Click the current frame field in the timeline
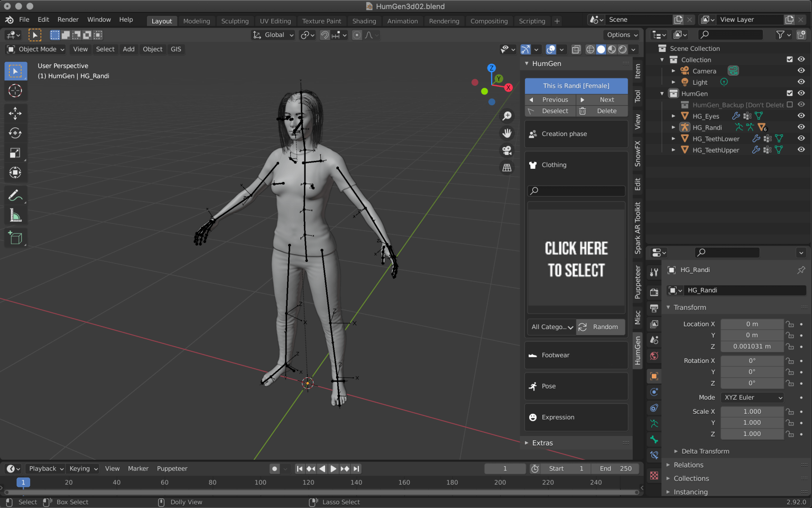This screenshot has width=812, height=508. click(x=505, y=468)
